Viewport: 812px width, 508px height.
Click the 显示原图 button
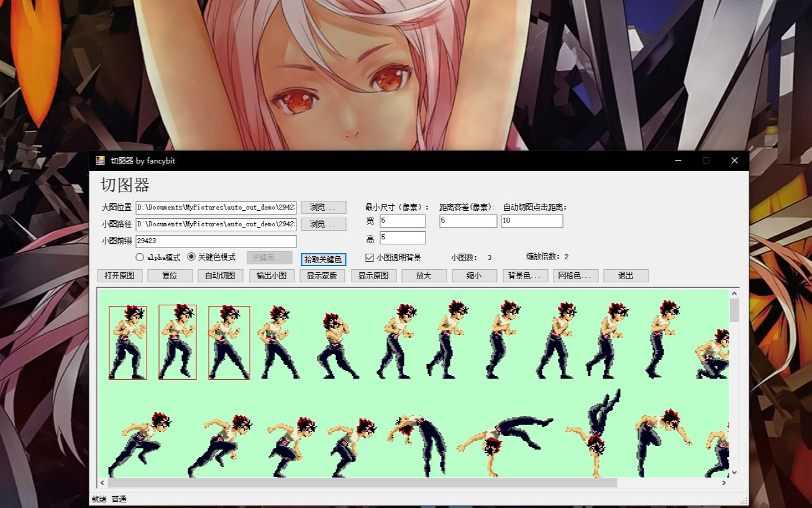click(373, 275)
